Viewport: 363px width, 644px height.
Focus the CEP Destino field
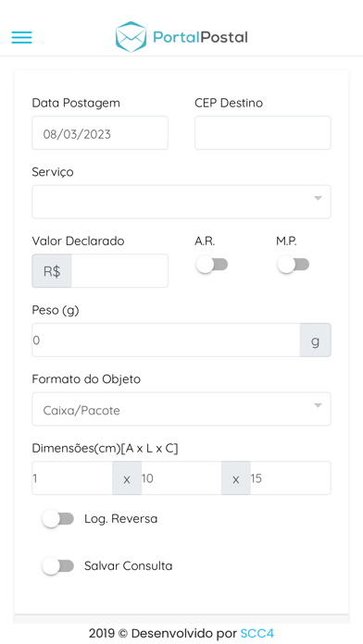[263, 132]
